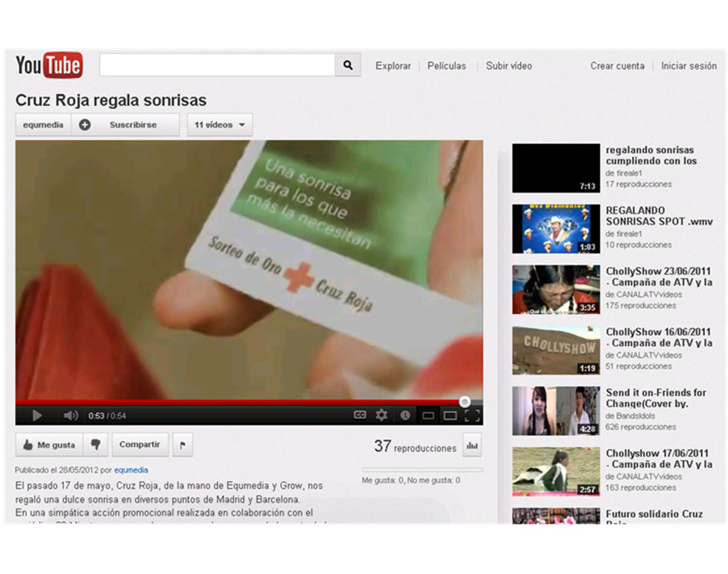Image resolution: width=728 pixels, height=574 pixels.
Task: Open the CHOLLYSHOW hillside sign thumbnail
Action: [x=556, y=350]
